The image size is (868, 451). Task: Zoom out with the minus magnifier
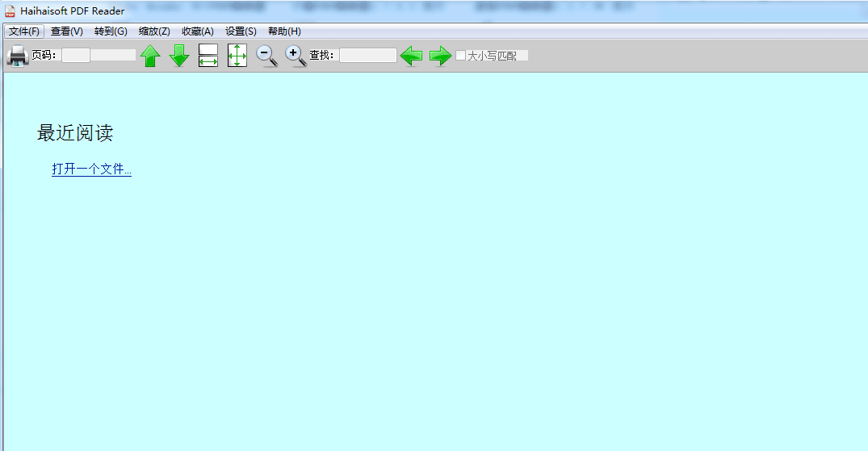[266, 56]
